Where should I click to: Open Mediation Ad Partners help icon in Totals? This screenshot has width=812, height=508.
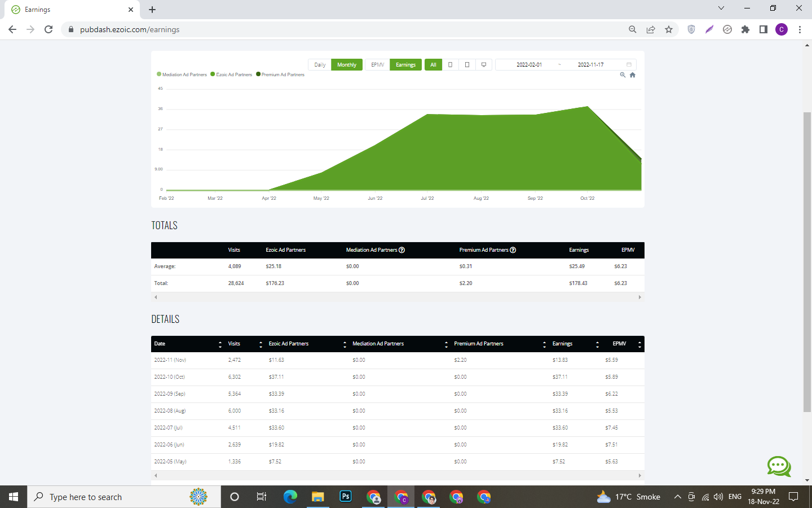point(402,250)
